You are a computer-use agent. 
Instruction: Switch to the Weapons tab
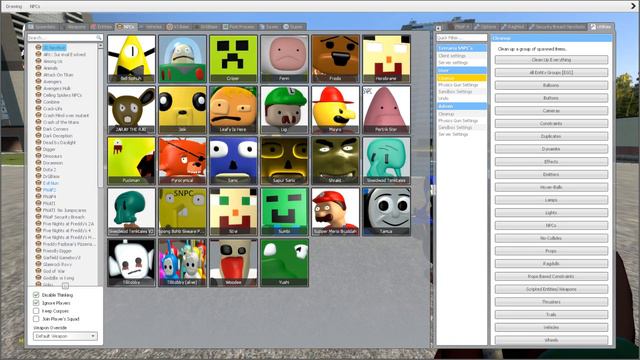(75, 27)
